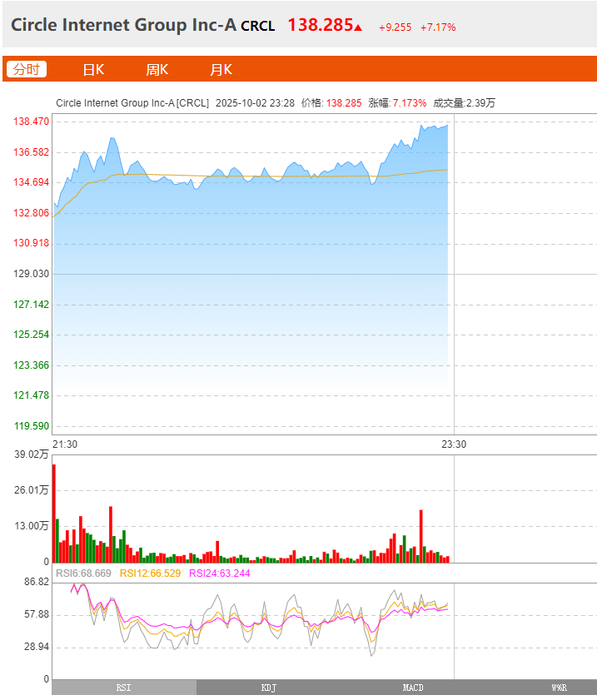
Task: Click the 39.02万 volume axis label
Action: [x=32, y=454]
